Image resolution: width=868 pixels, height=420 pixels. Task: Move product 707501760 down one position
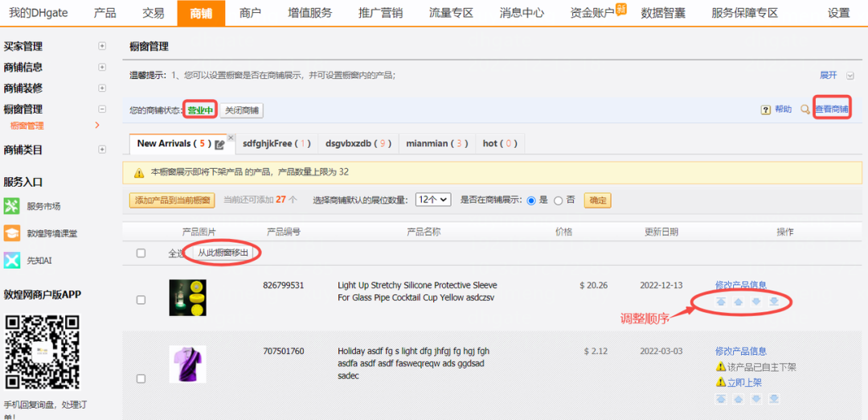756,398
